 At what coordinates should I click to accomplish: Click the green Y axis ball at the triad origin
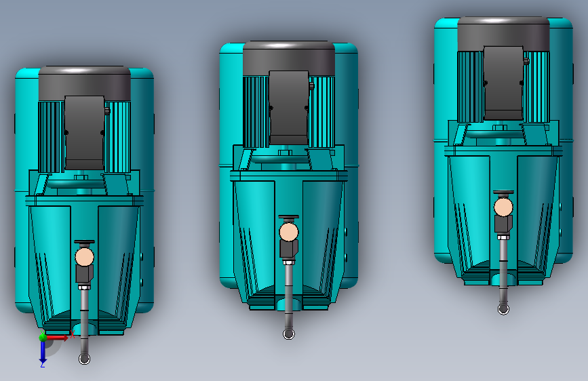43,337
